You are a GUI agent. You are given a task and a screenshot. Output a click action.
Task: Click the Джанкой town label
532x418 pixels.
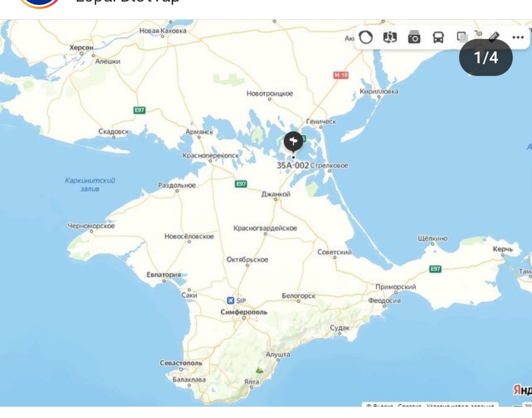[276, 194]
